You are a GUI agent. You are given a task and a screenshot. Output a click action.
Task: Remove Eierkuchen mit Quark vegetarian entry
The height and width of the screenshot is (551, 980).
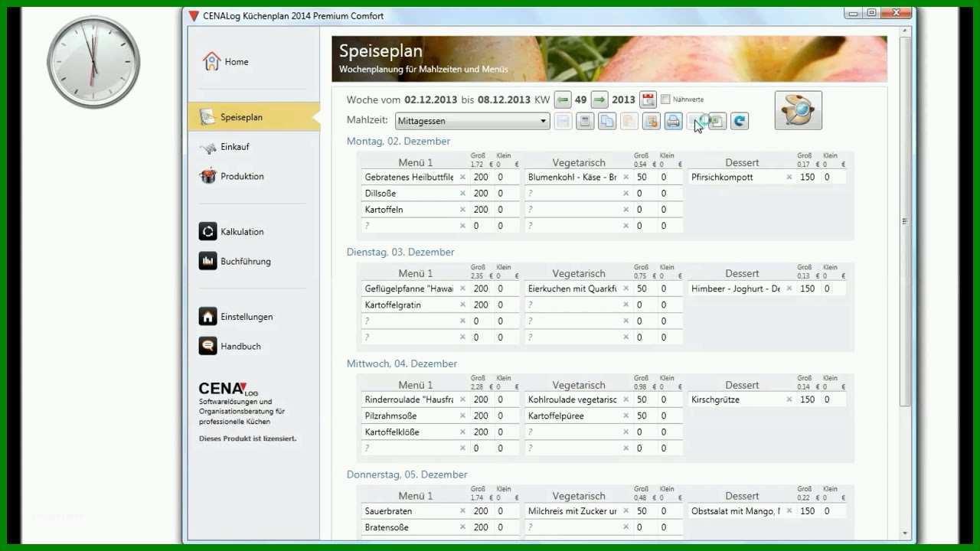626,289
